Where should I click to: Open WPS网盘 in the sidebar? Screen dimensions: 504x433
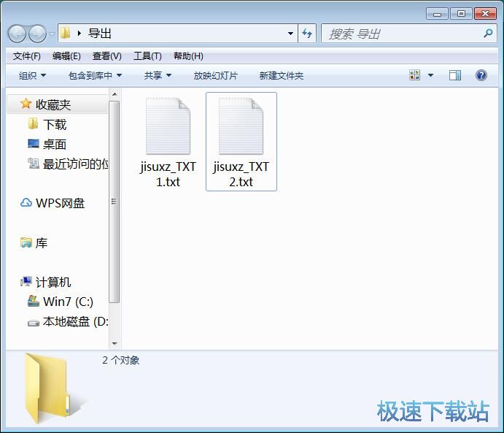[60, 203]
